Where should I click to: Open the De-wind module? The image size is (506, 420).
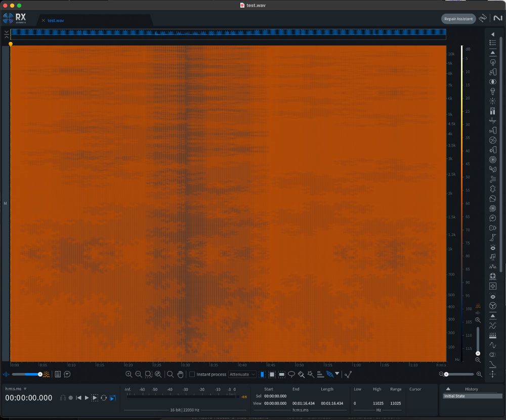click(493, 179)
